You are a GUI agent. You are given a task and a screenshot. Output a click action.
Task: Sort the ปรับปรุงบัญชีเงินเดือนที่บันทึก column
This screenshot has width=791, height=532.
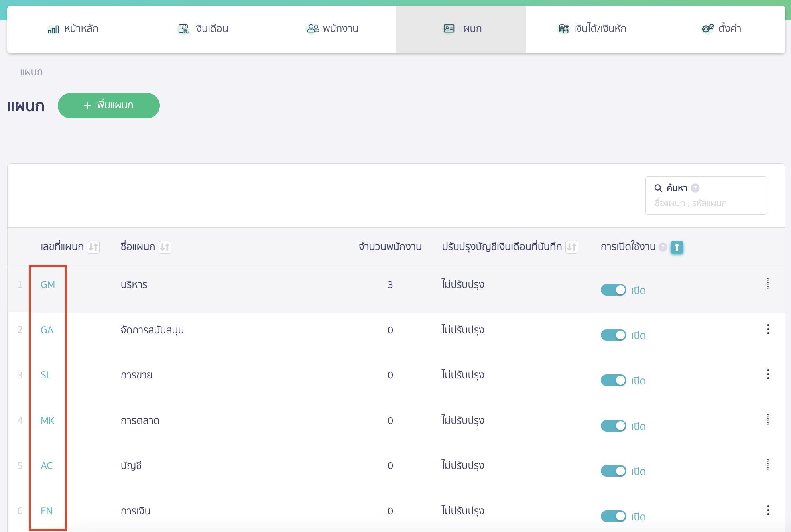572,247
